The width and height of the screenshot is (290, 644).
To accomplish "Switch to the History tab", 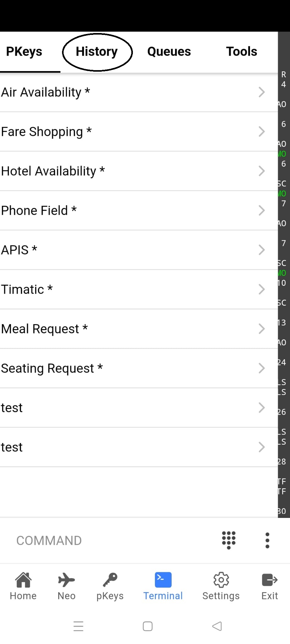I will pos(97,52).
